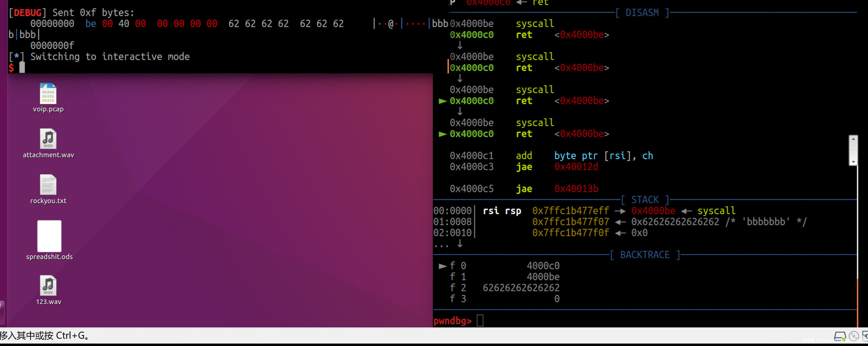
Task: Click the pwndbg> command prompt
Action: 452,321
